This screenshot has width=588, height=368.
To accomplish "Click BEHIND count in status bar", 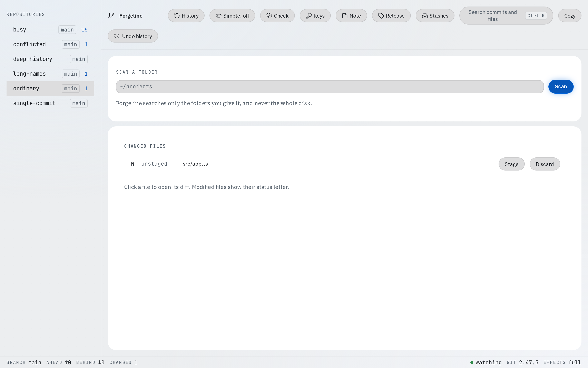I will click(x=90, y=362).
